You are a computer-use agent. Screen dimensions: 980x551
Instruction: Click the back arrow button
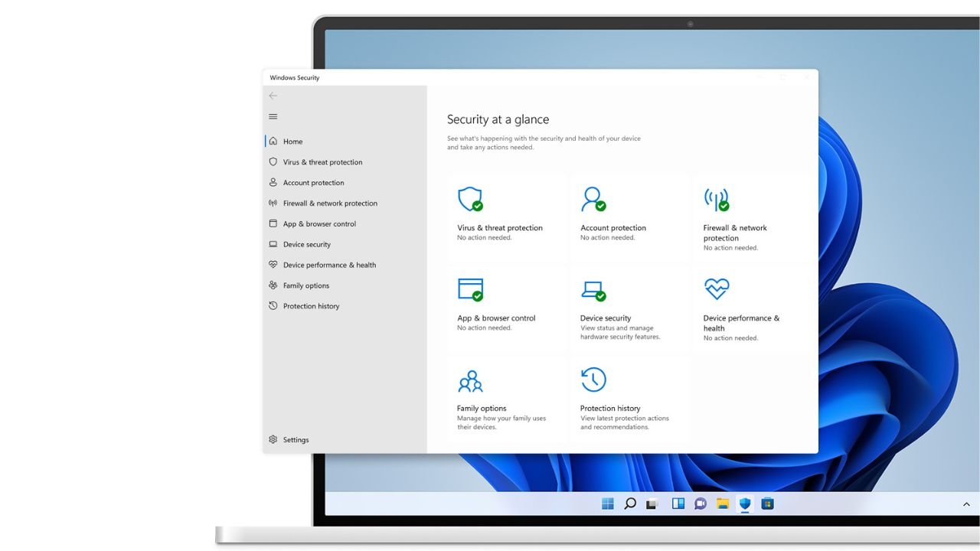coord(273,96)
